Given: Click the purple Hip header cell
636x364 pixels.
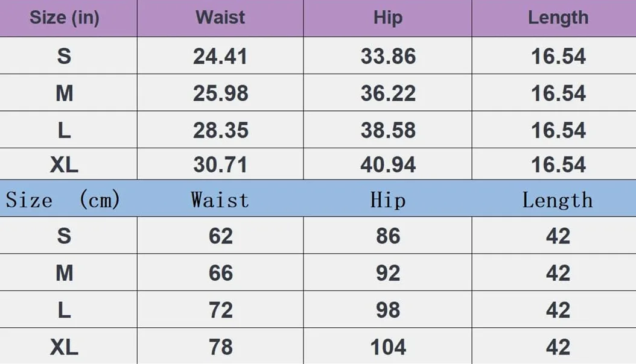Looking at the screenshot, I should tap(388, 18).
